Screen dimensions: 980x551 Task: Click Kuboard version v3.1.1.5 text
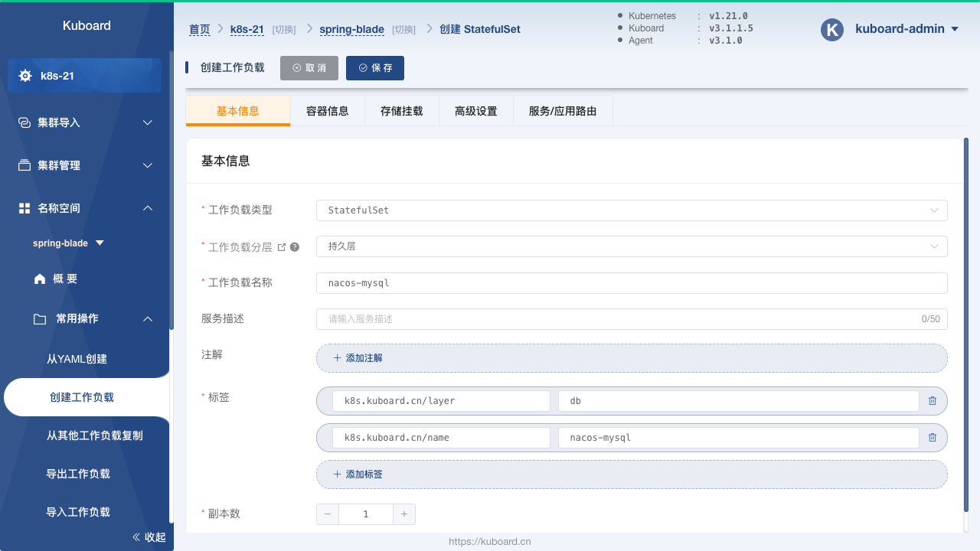pyautogui.click(x=731, y=28)
